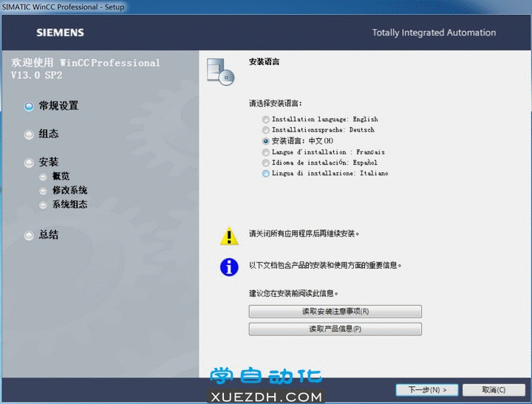Select Français langue d'installation option
532x404 pixels.
pos(266,152)
